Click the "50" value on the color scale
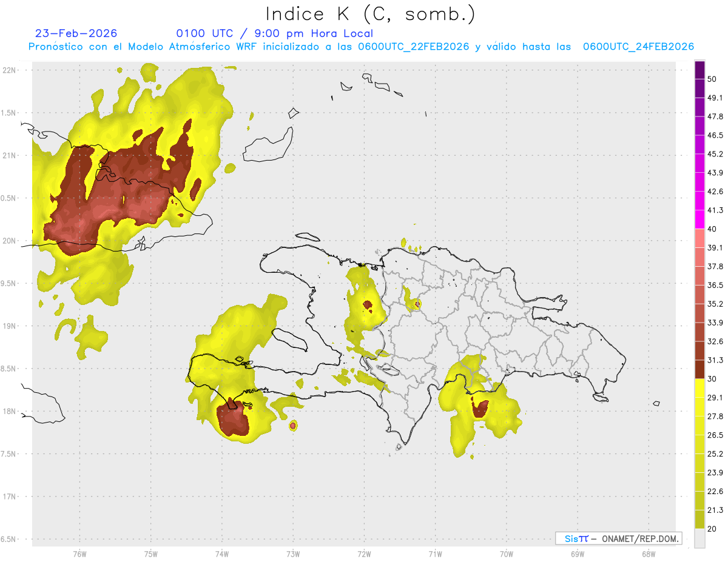 coord(712,79)
